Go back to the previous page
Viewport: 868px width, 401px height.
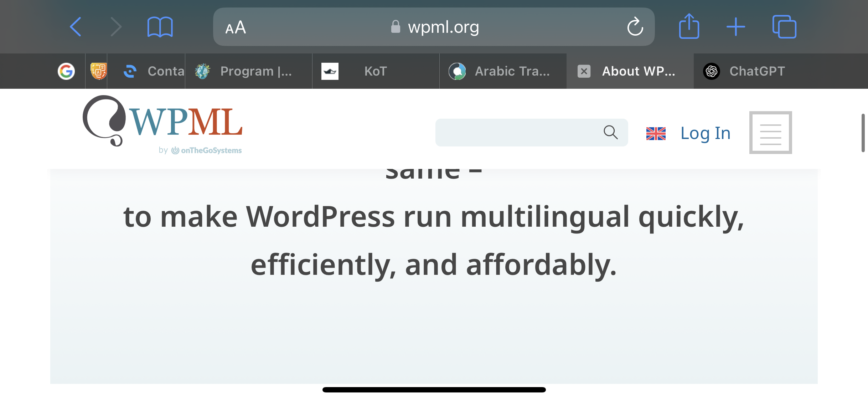[x=76, y=27]
